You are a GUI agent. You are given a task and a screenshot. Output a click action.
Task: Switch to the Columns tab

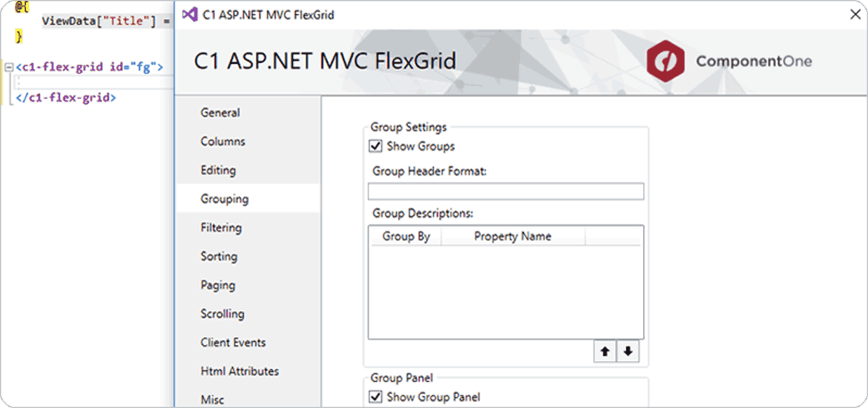pyautogui.click(x=248, y=141)
